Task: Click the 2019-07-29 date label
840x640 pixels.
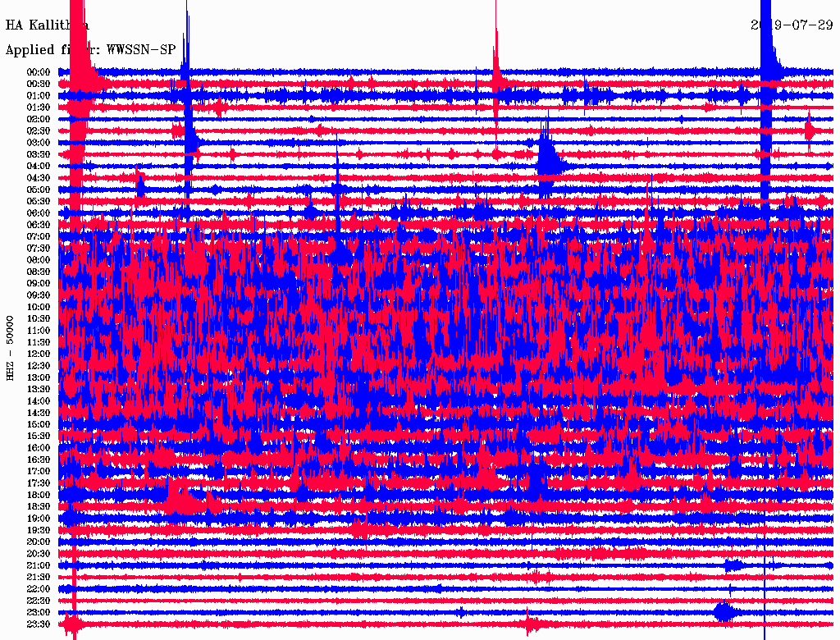Action: point(792,25)
